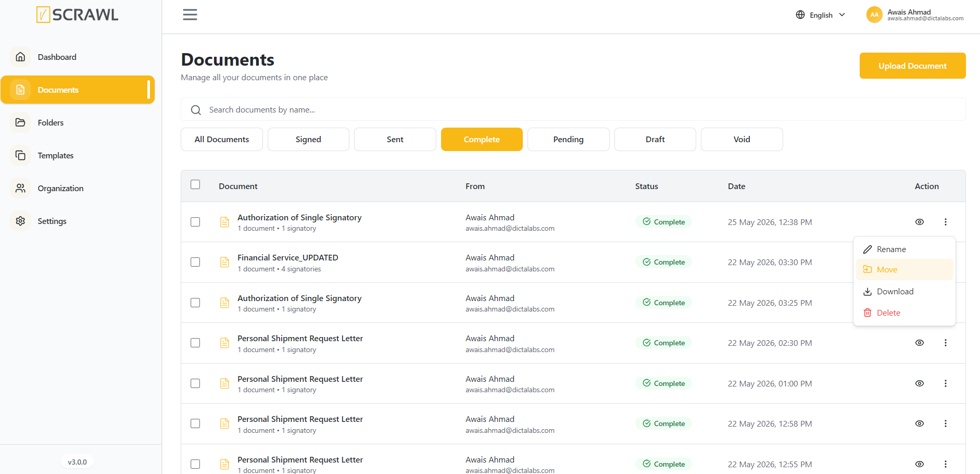
Task: Expand the English language dropdown
Action: click(x=821, y=15)
